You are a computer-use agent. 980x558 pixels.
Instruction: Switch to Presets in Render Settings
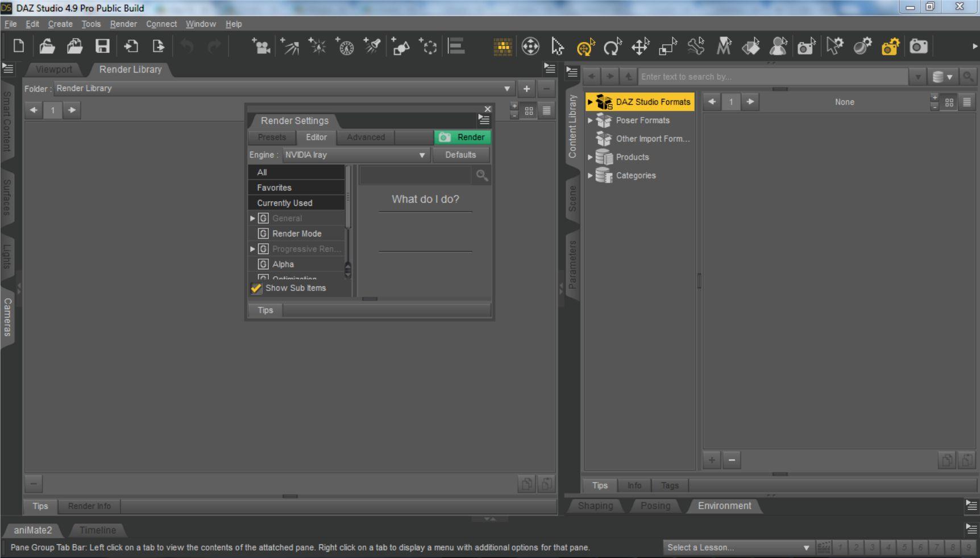tap(272, 138)
